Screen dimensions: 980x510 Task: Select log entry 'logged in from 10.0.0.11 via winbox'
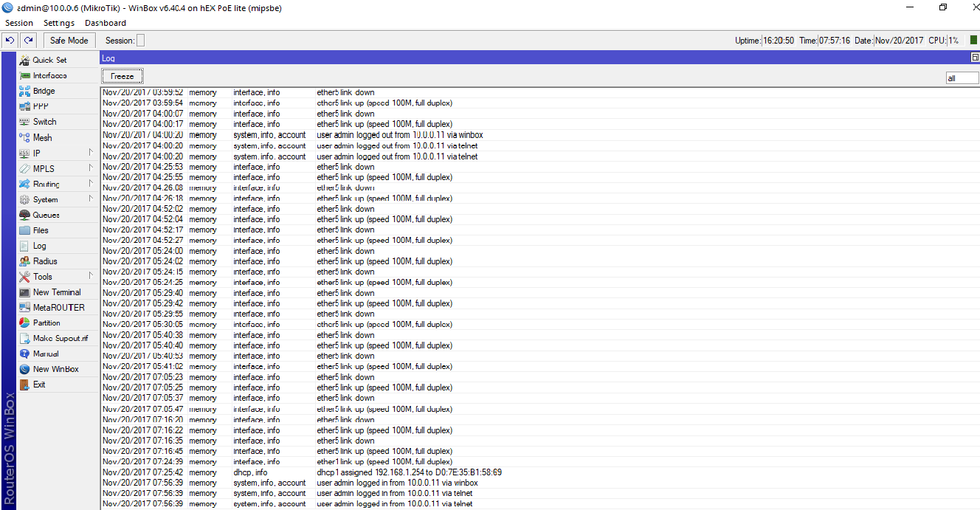[x=539, y=483]
